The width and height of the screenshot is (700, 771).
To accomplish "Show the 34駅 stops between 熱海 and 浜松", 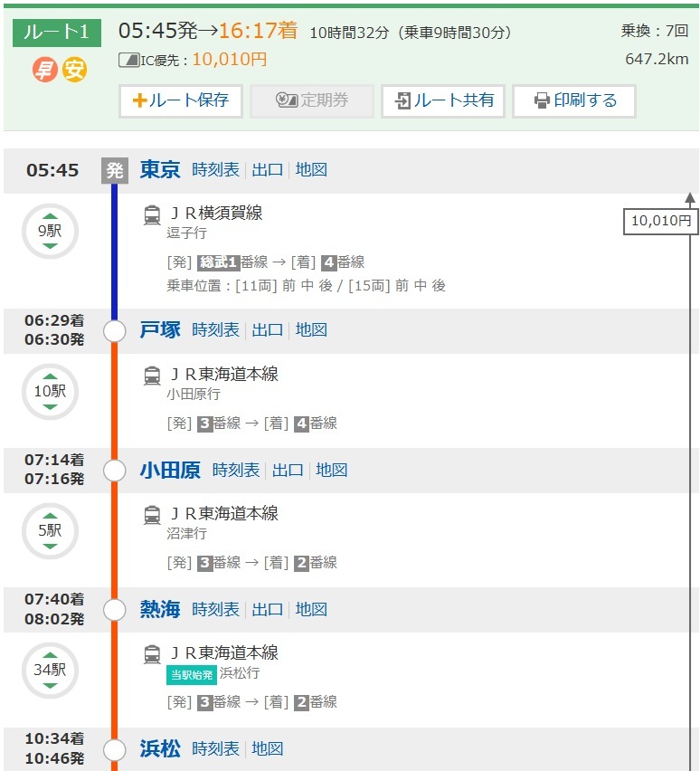I will click(x=50, y=671).
